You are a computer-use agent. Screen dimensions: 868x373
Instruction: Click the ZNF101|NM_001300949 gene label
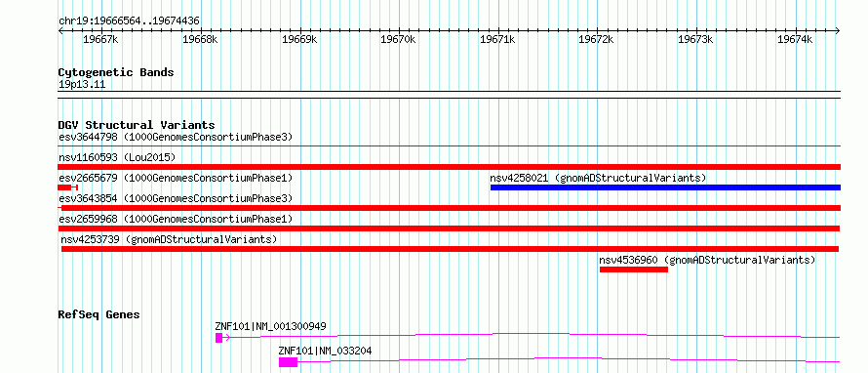point(271,326)
